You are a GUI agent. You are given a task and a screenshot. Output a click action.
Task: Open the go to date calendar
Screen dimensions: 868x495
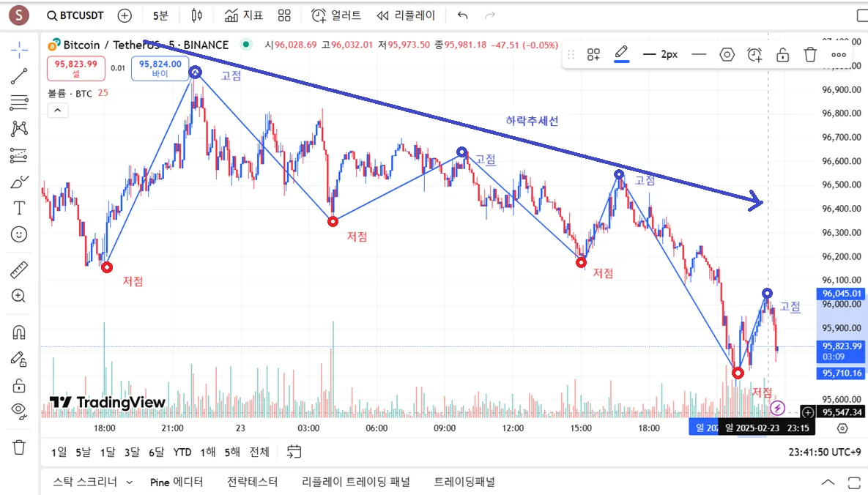click(294, 452)
